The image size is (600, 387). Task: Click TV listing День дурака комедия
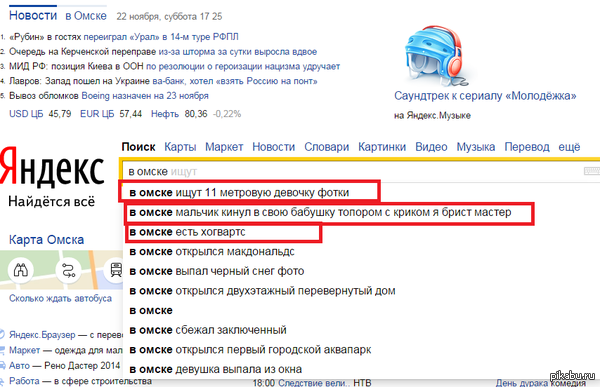point(541,383)
